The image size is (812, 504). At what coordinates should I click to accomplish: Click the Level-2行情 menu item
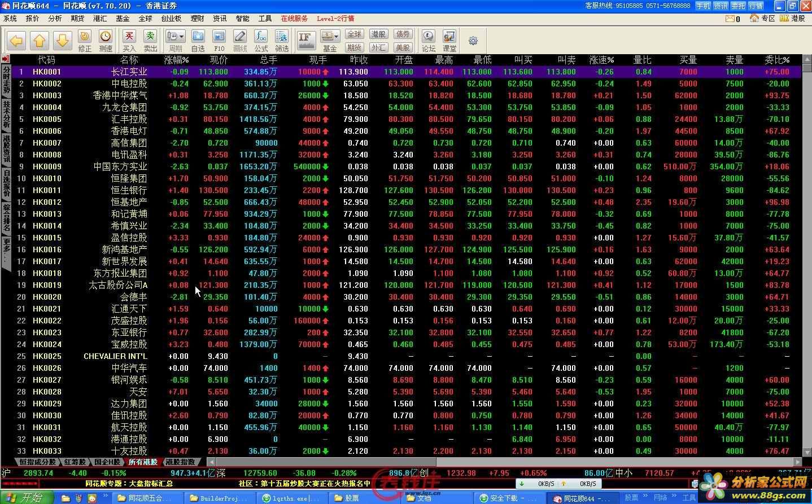click(x=335, y=19)
